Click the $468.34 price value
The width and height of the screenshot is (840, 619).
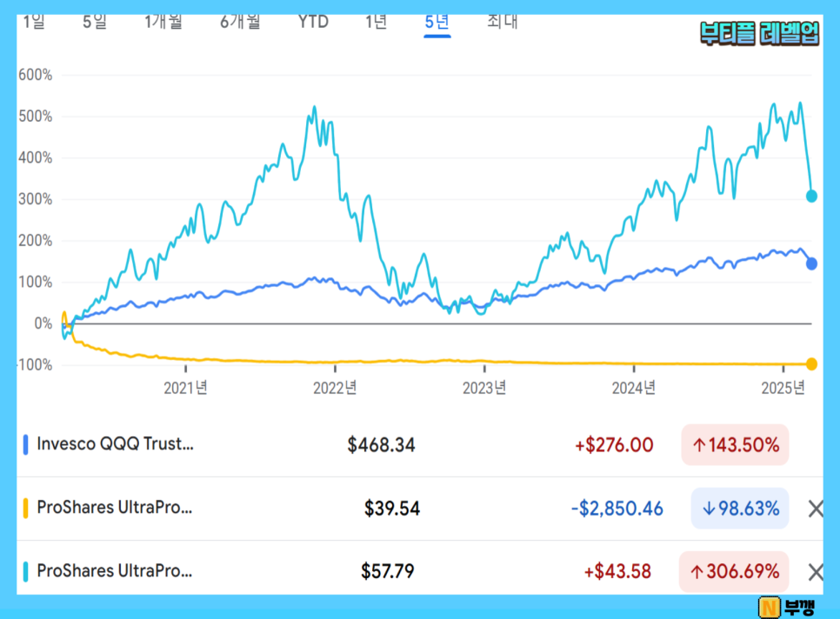point(381,445)
